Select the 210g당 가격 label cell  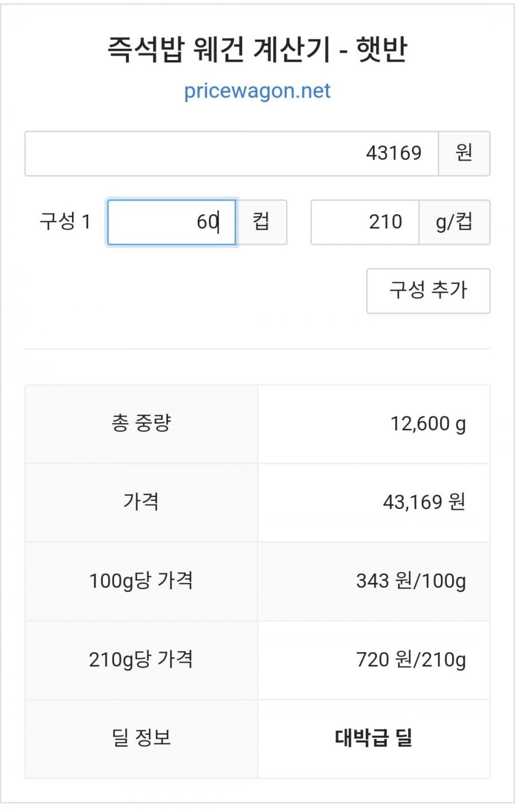[141, 660]
